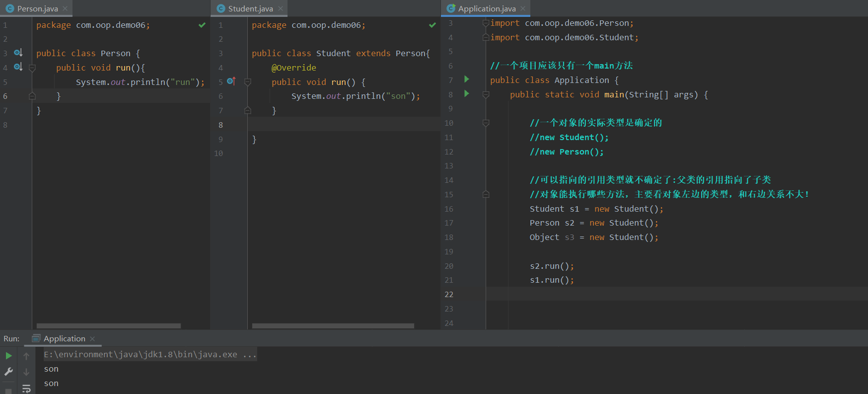Viewport: 868px width, 394px height.
Task: Click line number 22 in Application.java gutter
Action: coord(449,294)
